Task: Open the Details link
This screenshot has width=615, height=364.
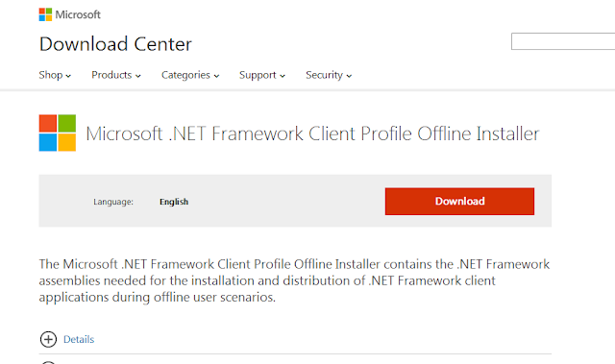Action: (x=79, y=339)
